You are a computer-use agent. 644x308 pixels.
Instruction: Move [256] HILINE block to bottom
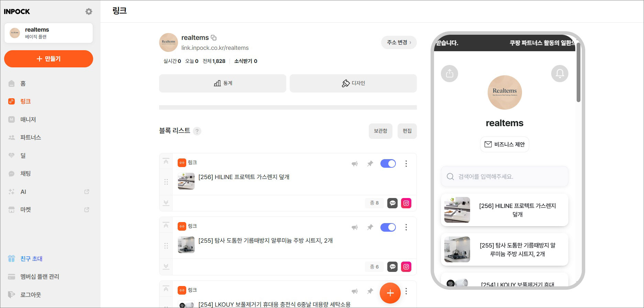(166, 203)
